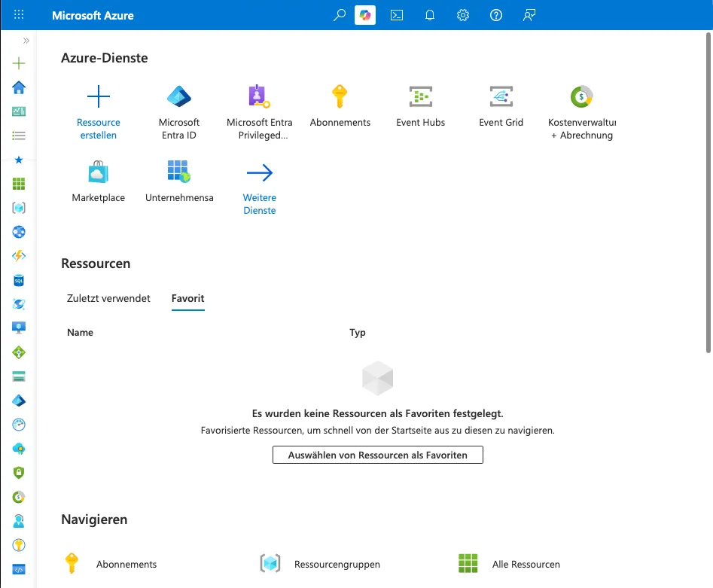Open All services list icon in sidebar

(x=19, y=136)
